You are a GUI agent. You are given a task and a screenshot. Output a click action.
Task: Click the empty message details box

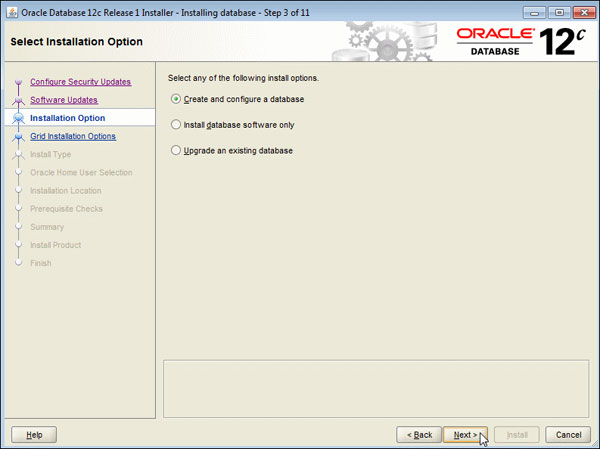[x=376, y=389]
